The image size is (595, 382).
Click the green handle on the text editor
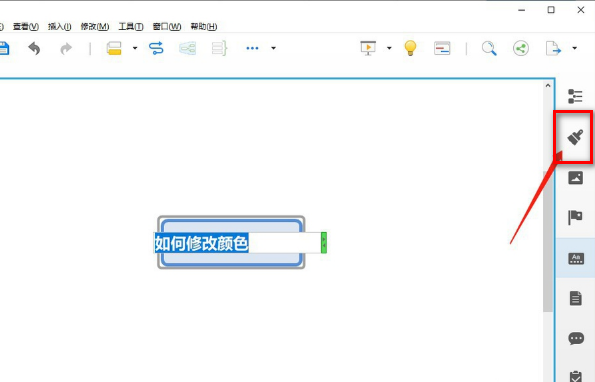tap(324, 243)
